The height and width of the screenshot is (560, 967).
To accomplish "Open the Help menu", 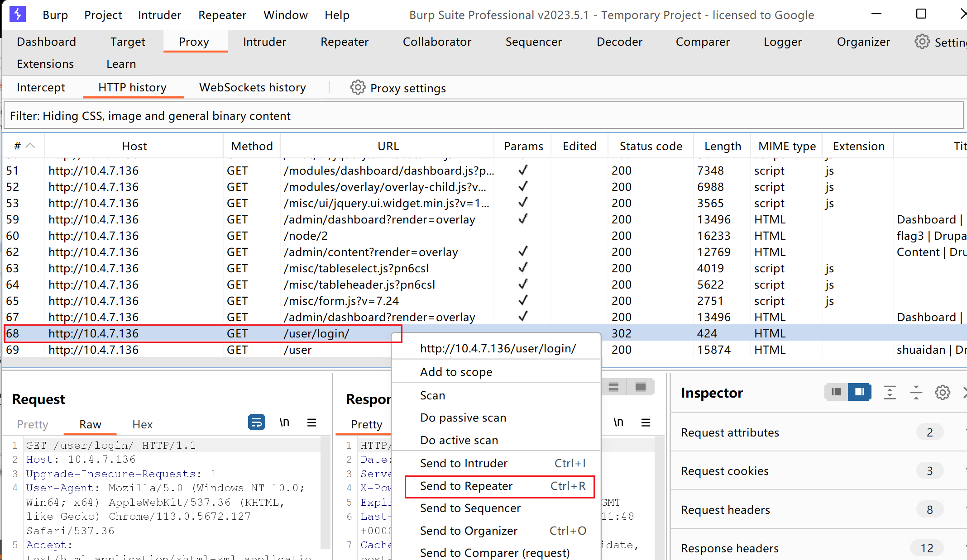I will click(x=337, y=15).
